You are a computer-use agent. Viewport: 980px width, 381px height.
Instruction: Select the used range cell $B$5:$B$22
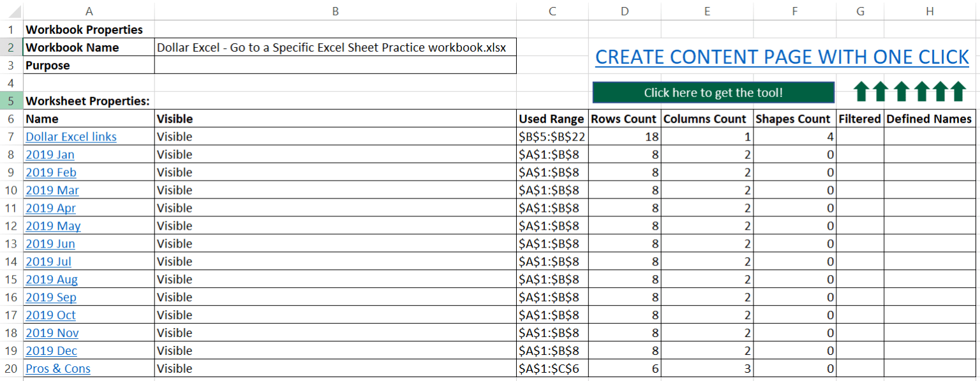(553, 137)
